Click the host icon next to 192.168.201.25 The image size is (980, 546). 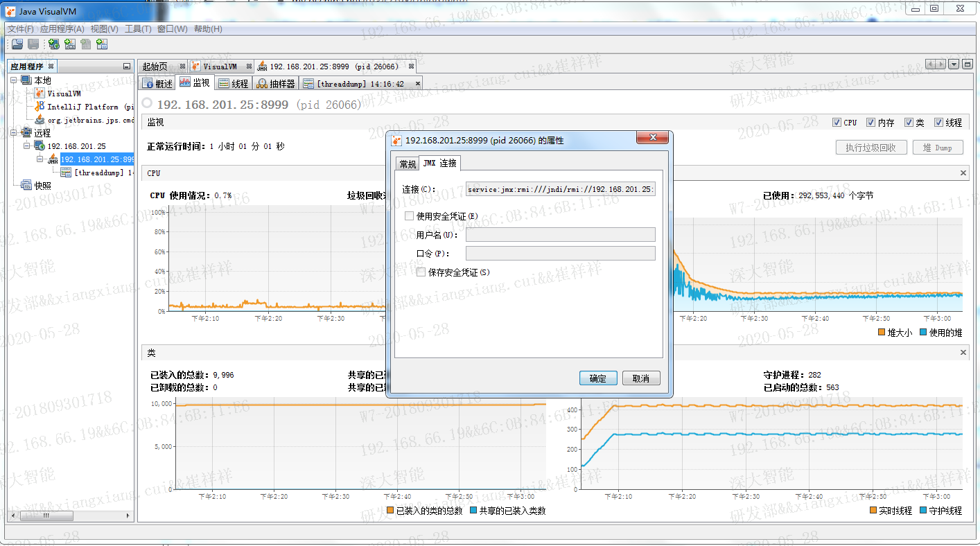pyautogui.click(x=40, y=146)
